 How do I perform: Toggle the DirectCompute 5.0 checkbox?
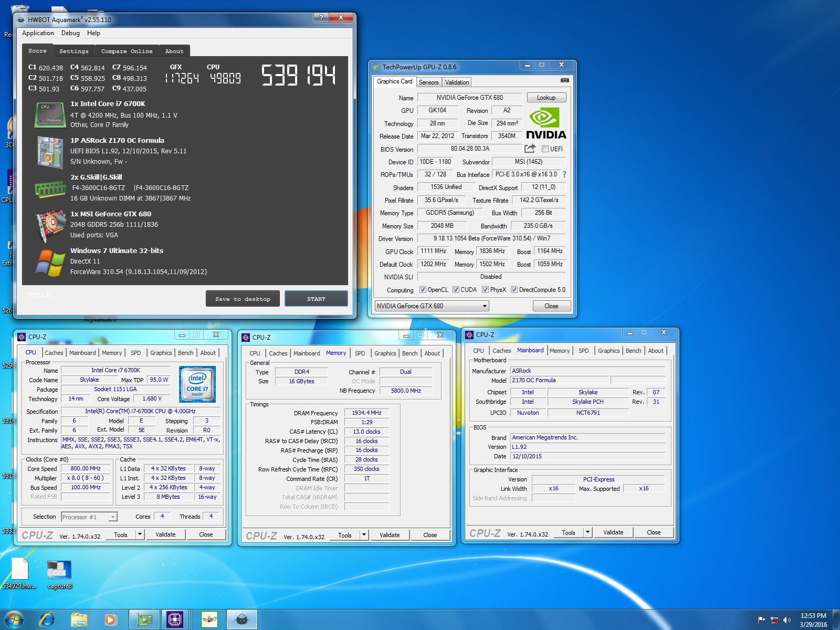pyautogui.click(x=514, y=290)
